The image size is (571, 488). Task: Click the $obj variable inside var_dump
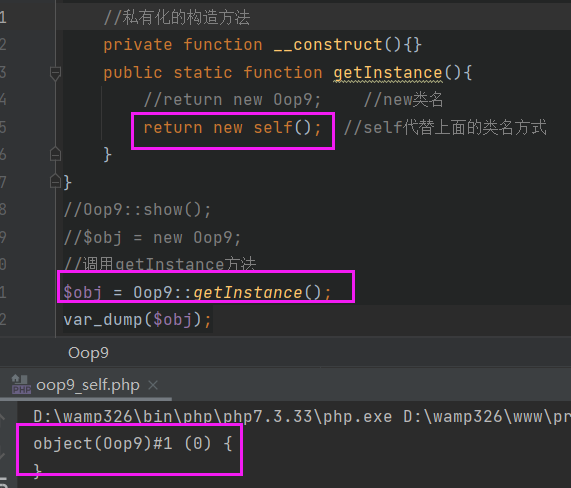[173, 320]
